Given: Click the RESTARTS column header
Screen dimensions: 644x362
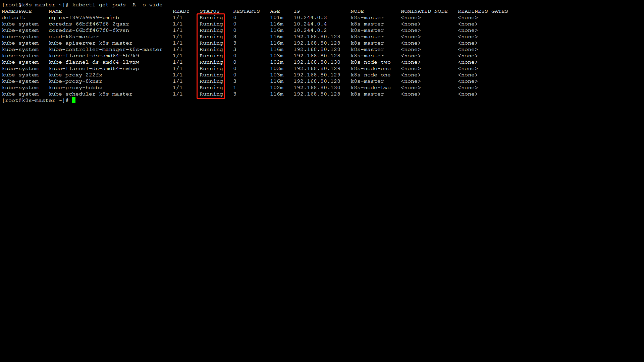Looking at the screenshot, I should click(x=247, y=11).
